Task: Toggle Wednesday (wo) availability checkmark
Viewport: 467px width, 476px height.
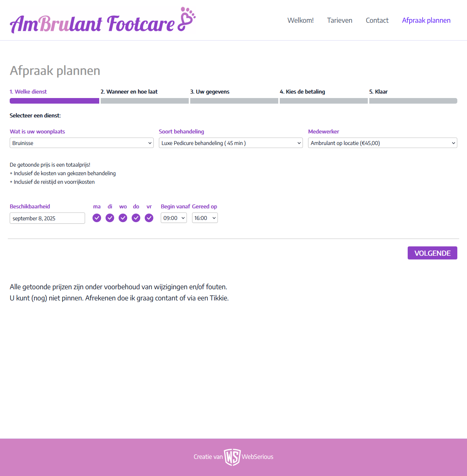Action: tap(123, 218)
